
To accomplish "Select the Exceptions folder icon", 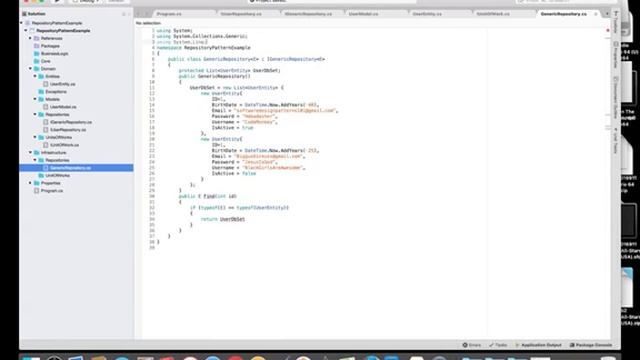I will pos(41,92).
